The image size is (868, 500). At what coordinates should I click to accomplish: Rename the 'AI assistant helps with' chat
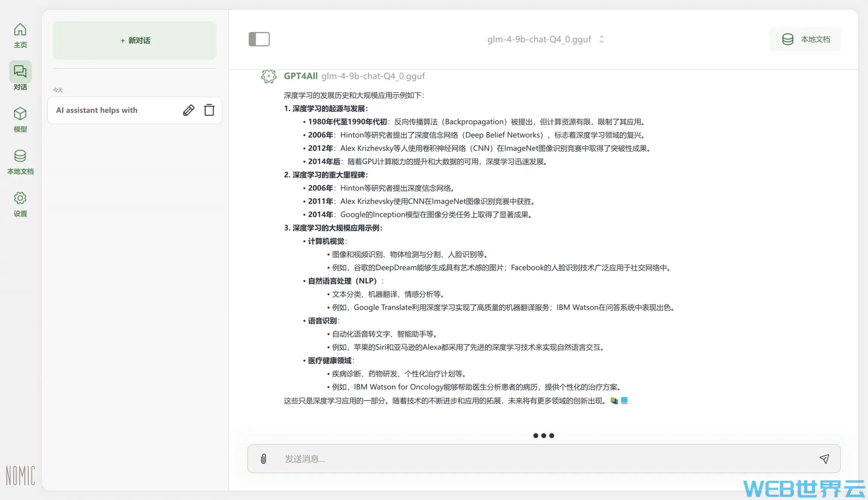click(189, 110)
